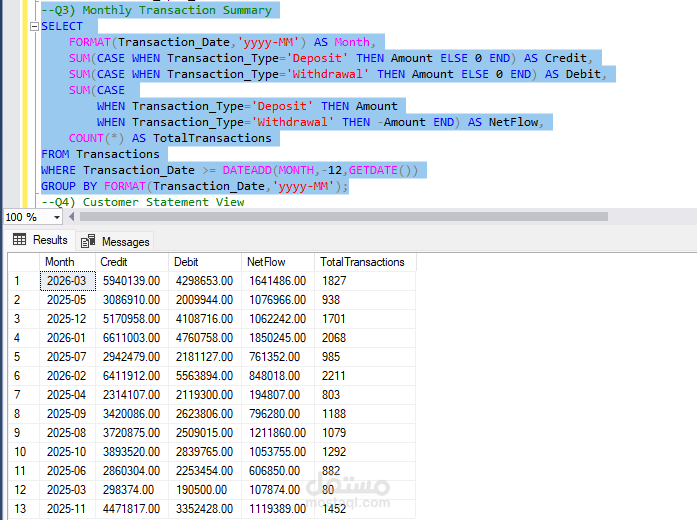Click the Debit cell 3352428.00
The width and height of the screenshot is (697, 520).
coord(205,508)
